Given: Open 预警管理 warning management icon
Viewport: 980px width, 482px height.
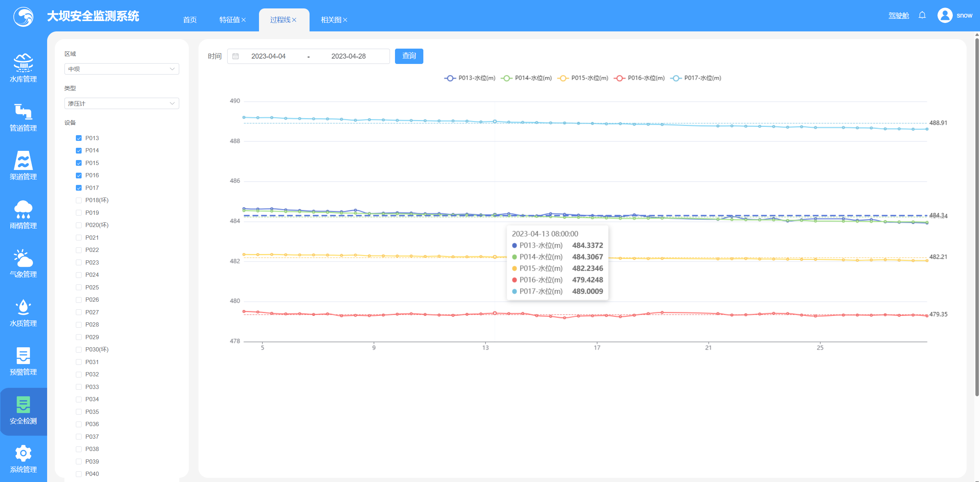Looking at the screenshot, I should click(x=23, y=356).
